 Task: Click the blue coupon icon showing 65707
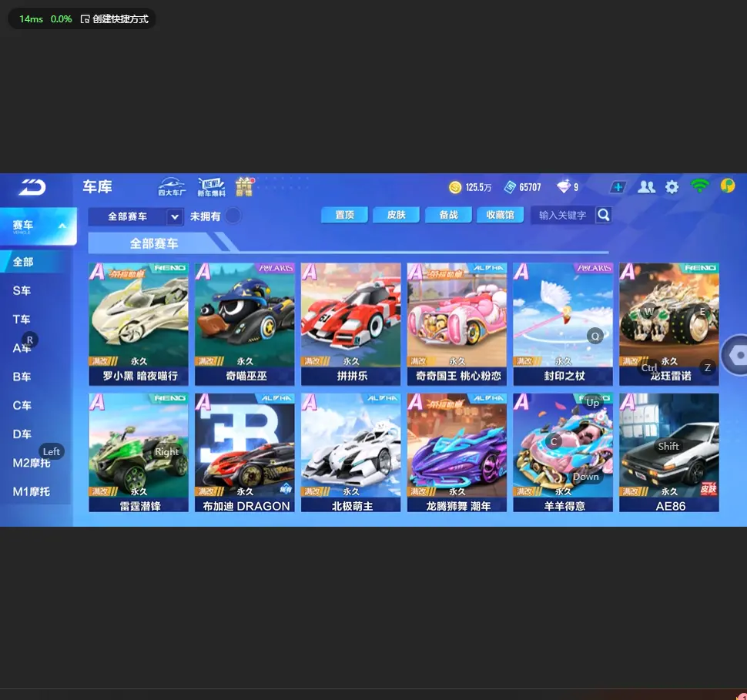point(511,187)
